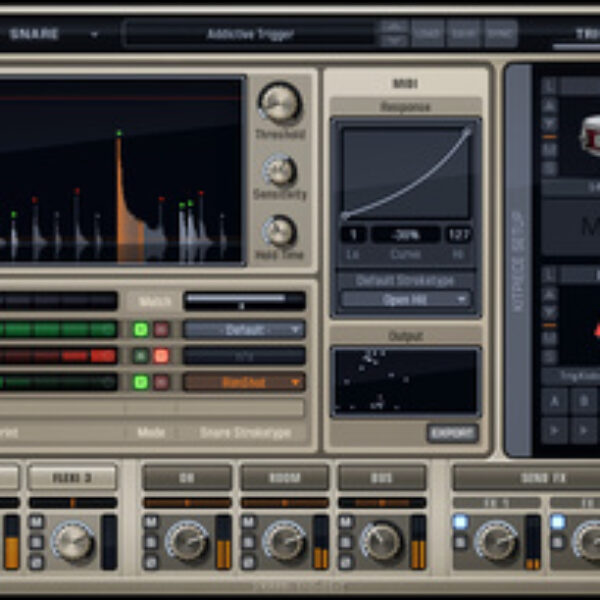
Task: Click the Curve value field showing -30%
Action: pyautogui.click(x=405, y=235)
